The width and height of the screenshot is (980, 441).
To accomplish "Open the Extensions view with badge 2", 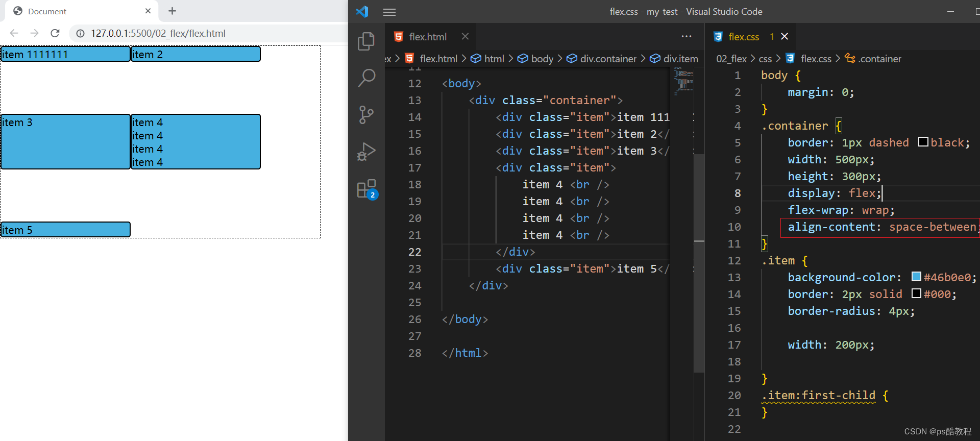I will click(367, 189).
